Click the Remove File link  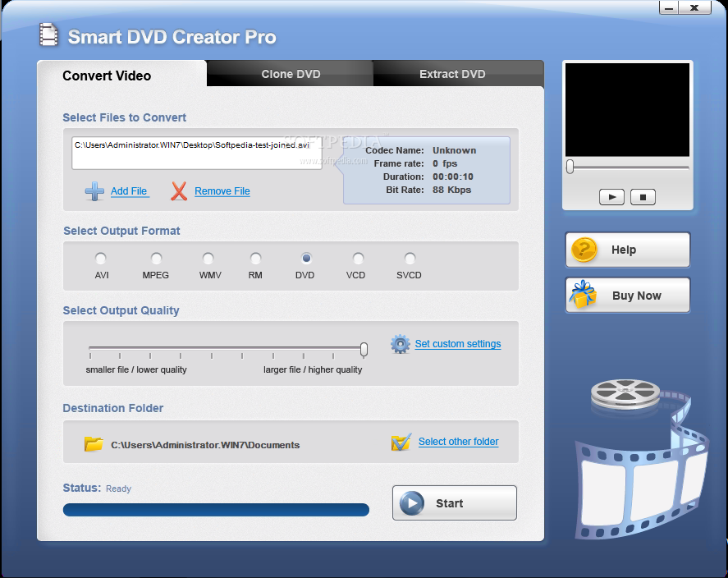[222, 191]
